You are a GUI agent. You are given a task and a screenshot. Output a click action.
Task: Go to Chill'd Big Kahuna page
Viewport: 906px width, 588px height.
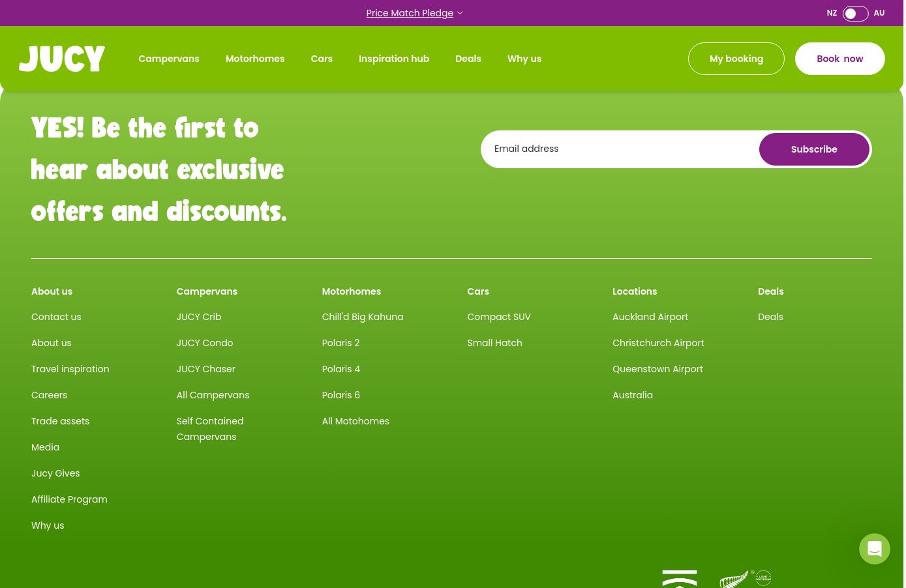point(363,317)
